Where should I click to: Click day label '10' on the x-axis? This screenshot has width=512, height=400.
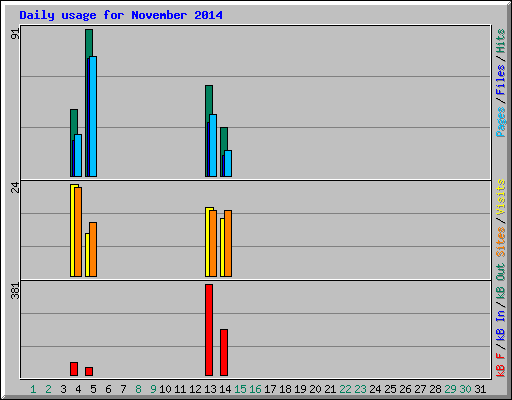point(165,389)
